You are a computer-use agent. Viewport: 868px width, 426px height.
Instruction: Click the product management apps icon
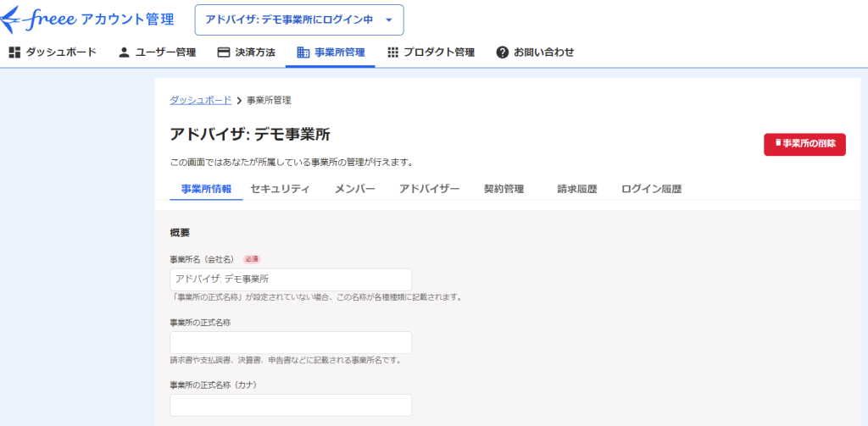point(392,53)
